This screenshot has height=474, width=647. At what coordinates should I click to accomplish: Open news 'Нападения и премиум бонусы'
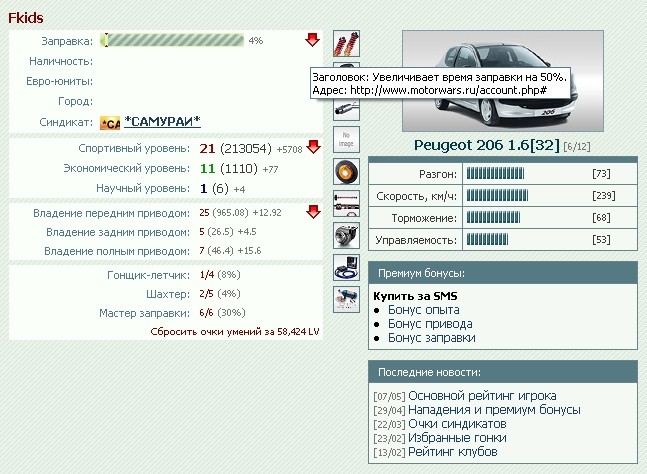(x=494, y=410)
